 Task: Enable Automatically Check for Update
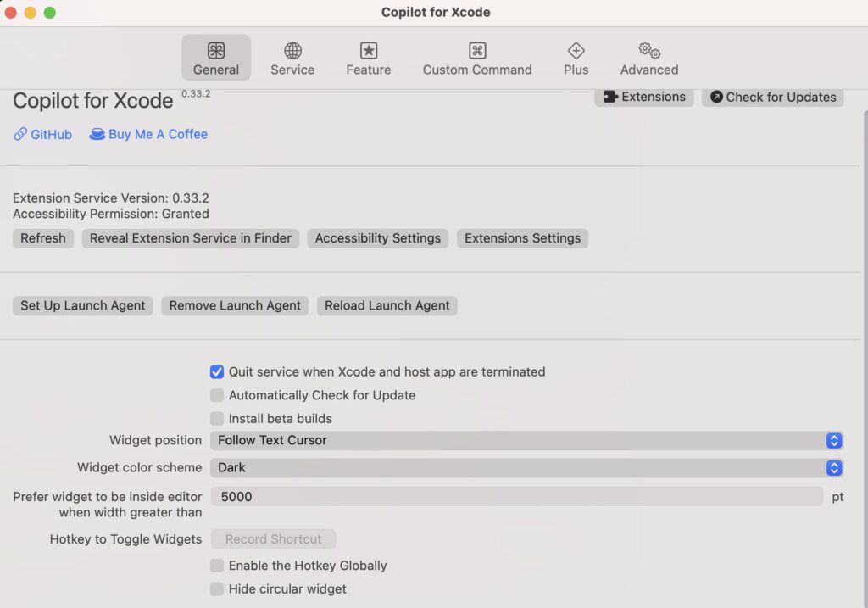[x=217, y=395]
